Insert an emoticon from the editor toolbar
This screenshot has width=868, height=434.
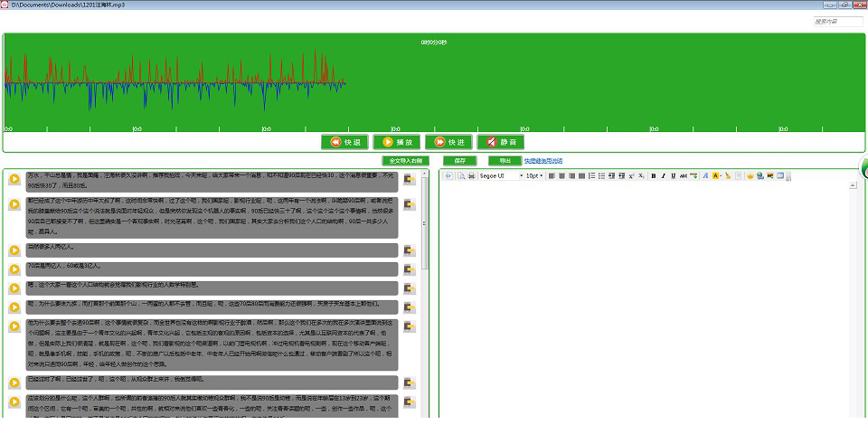pos(750,175)
